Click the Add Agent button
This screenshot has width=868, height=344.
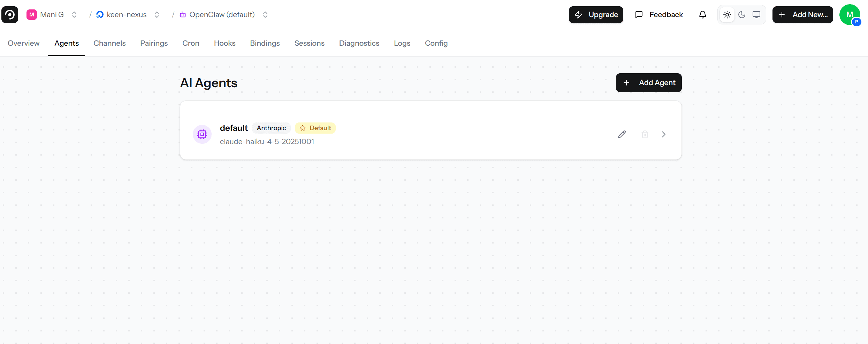(x=648, y=83)
